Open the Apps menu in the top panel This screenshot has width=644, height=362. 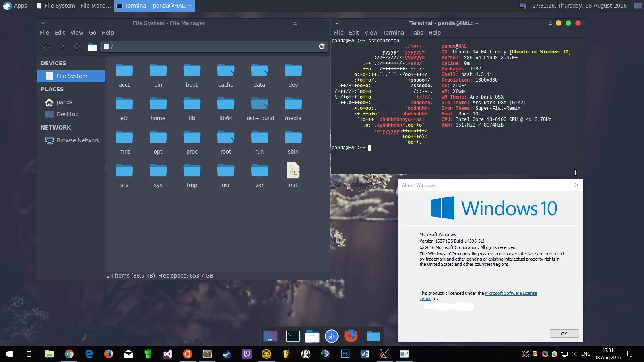[14, 6]
